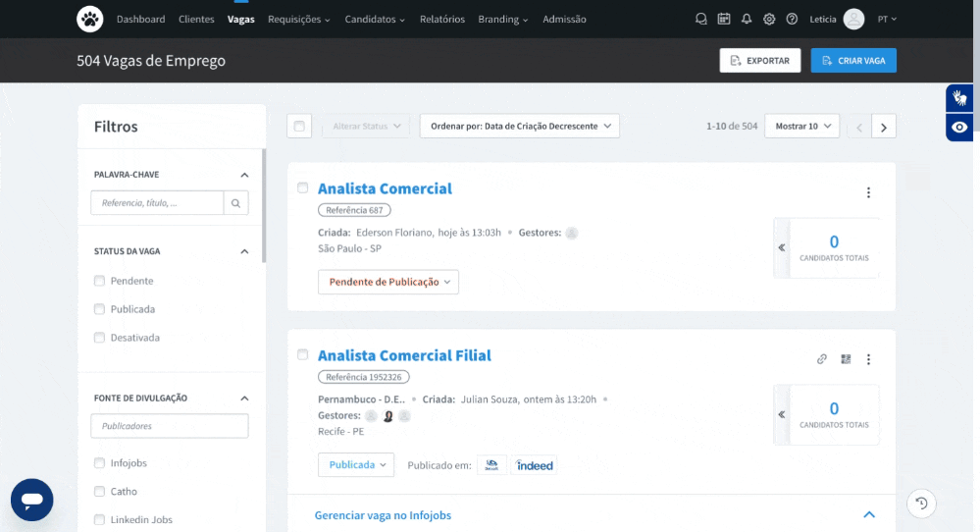Collapse the Gerenciar vaga no Infojobs section
Viewport: 980px width, 532px height.
(x=868, y=514)
